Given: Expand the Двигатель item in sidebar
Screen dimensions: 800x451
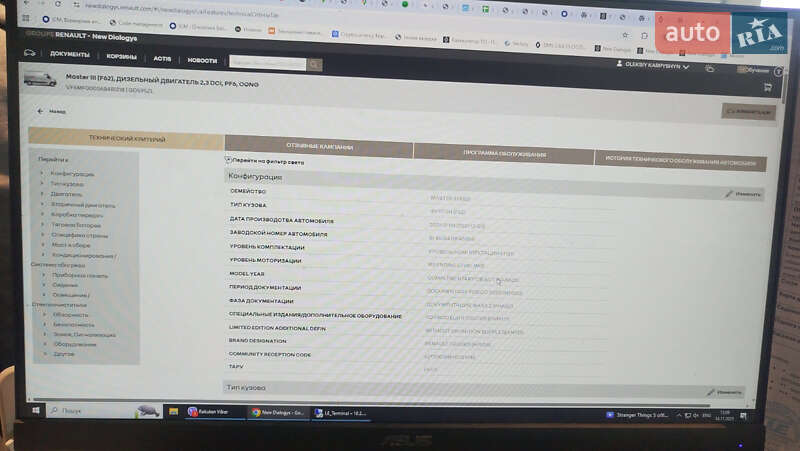Looking at the screenshot, I should (67, 193).
